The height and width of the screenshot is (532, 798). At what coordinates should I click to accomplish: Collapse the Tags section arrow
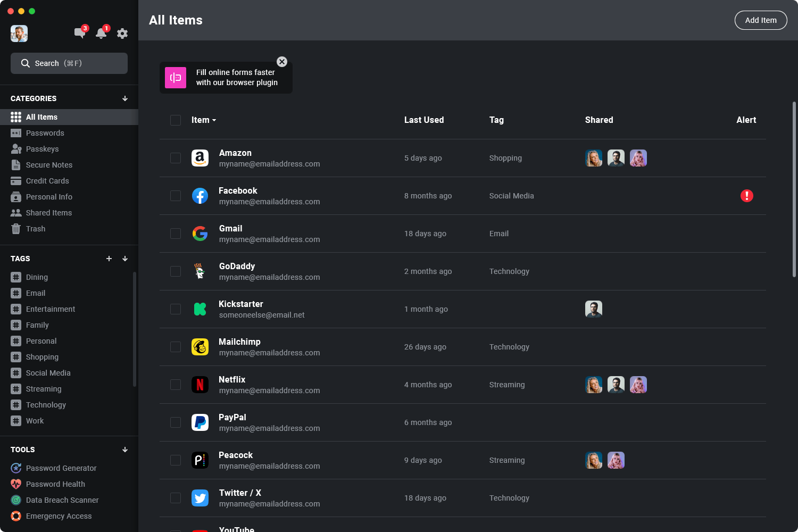[125, 259]
